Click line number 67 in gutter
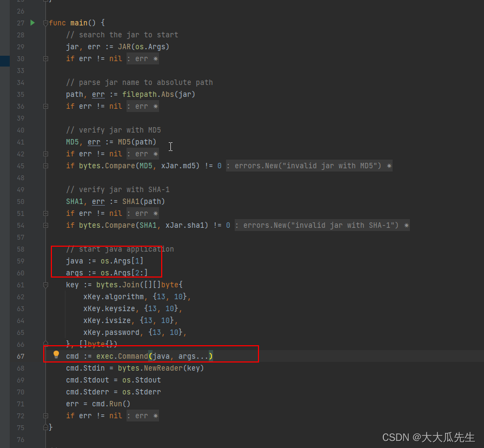484x448 pixels. 21,357
